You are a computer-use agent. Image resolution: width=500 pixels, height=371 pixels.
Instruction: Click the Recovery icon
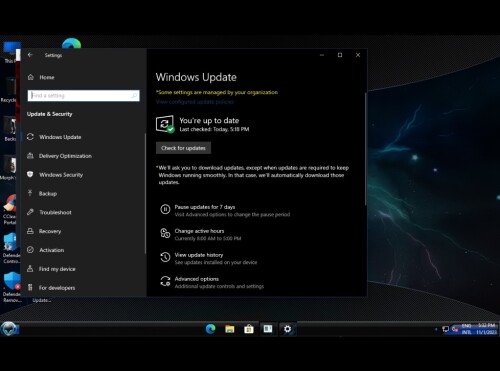[30, 231]
